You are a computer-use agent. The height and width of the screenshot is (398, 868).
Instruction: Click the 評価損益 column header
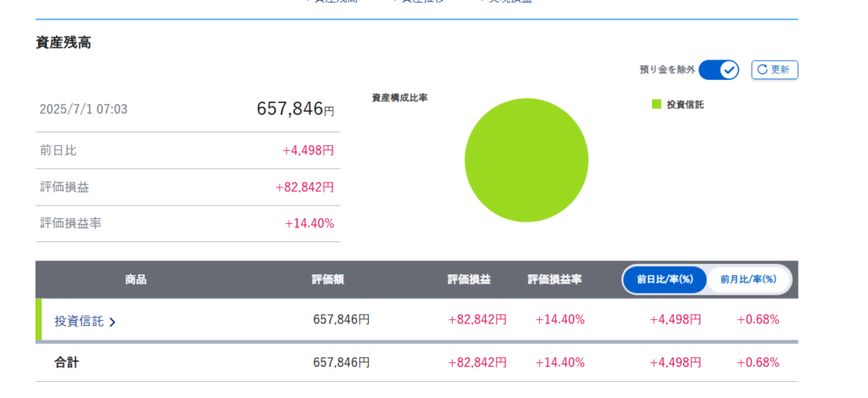point(469,279)
